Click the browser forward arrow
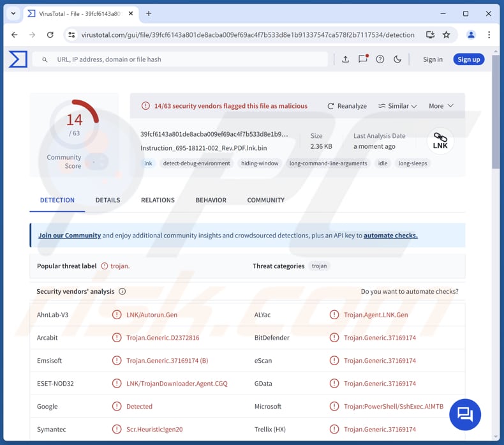The width and height of the screenshot is (504, 445). (x=32, y=34)
